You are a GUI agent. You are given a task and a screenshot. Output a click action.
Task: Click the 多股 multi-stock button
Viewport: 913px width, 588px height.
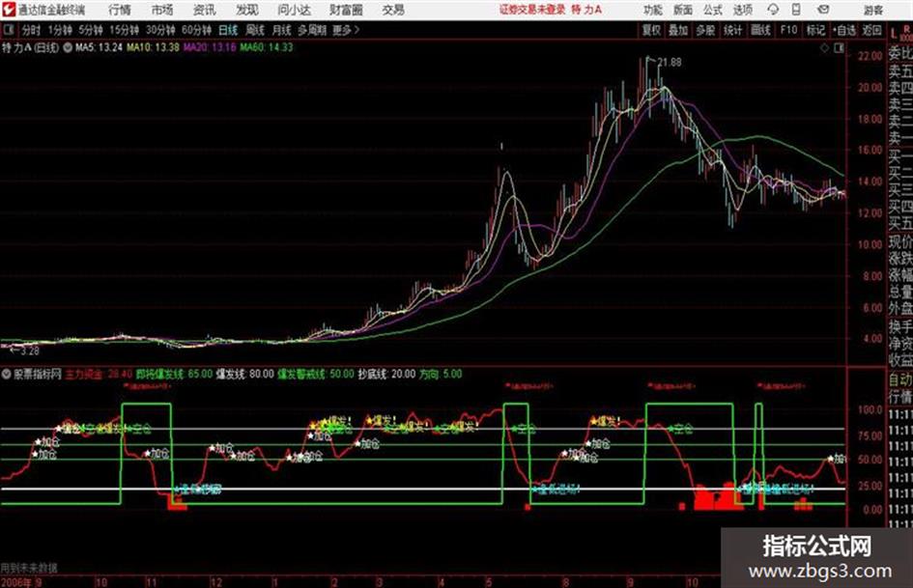(x=705, y=30)
